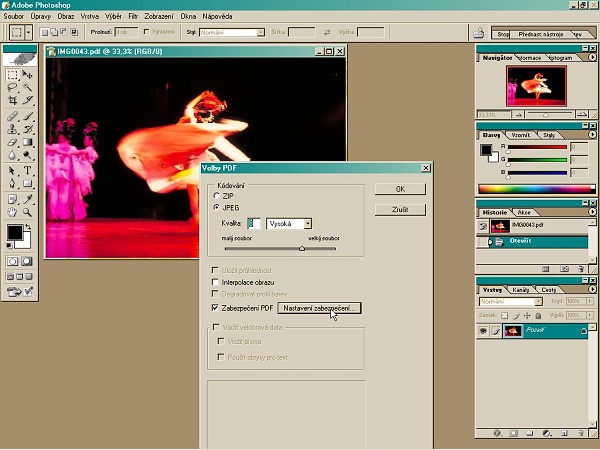Viewport: 600px width, 450px height.
Task: Click the Nastavení zabezpečení button
Action: click(318, 308)
